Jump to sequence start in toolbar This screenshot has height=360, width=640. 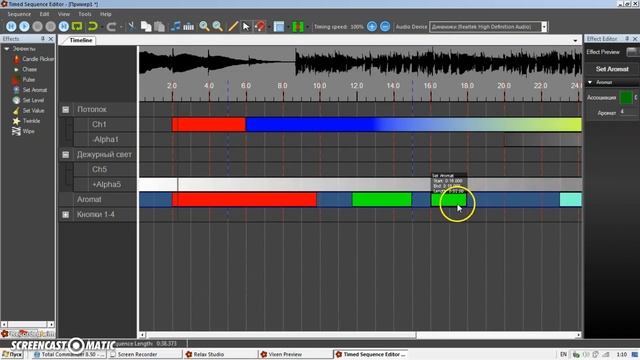point(11,27)
